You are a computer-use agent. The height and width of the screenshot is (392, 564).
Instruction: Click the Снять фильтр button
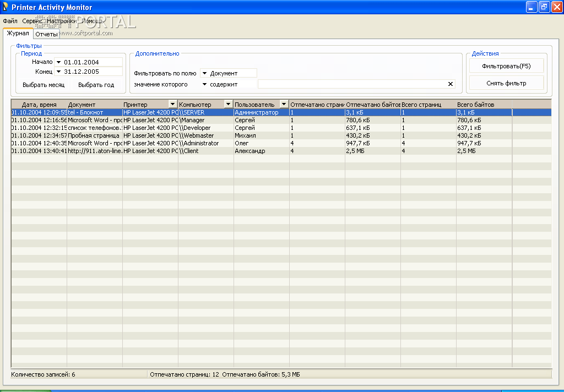[x=507, y=83]
